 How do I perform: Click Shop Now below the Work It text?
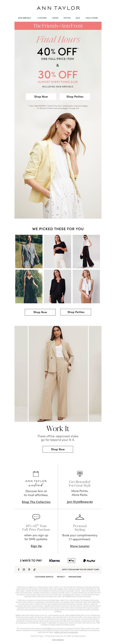click(58, 449)
